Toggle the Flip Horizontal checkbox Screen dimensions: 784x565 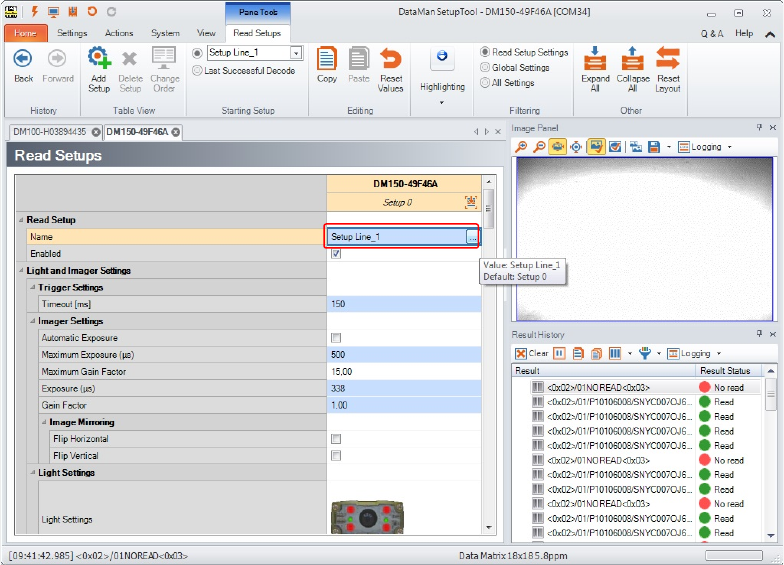pos(336,439)
